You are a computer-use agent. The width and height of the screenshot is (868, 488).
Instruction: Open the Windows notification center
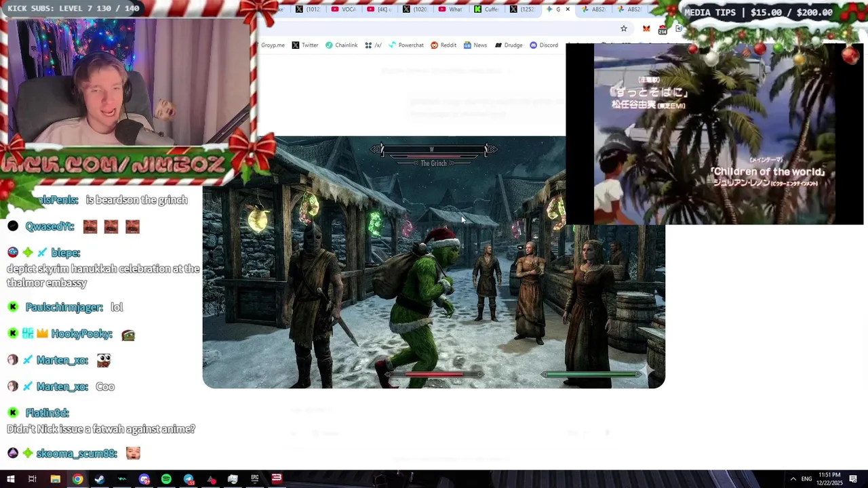tap(853, 479)
